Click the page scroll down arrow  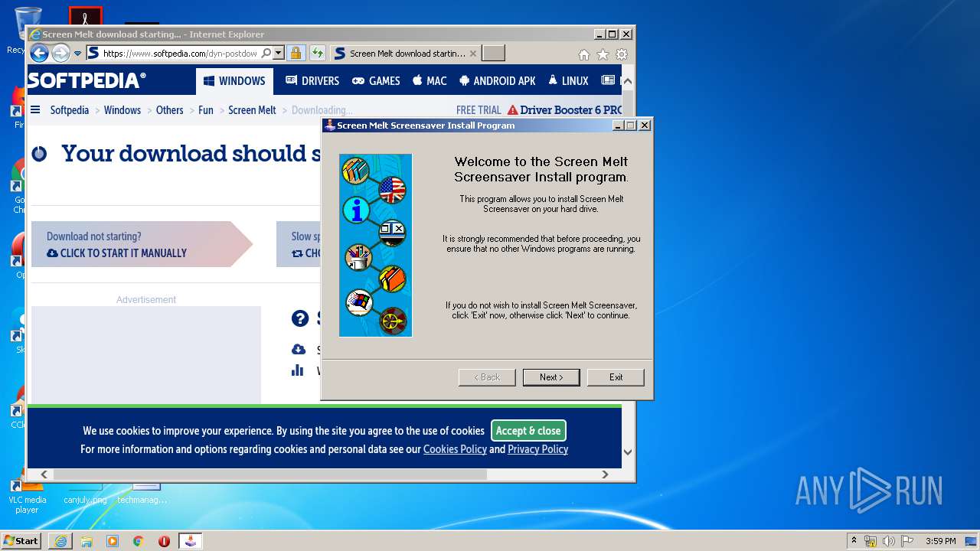point(628,452)
